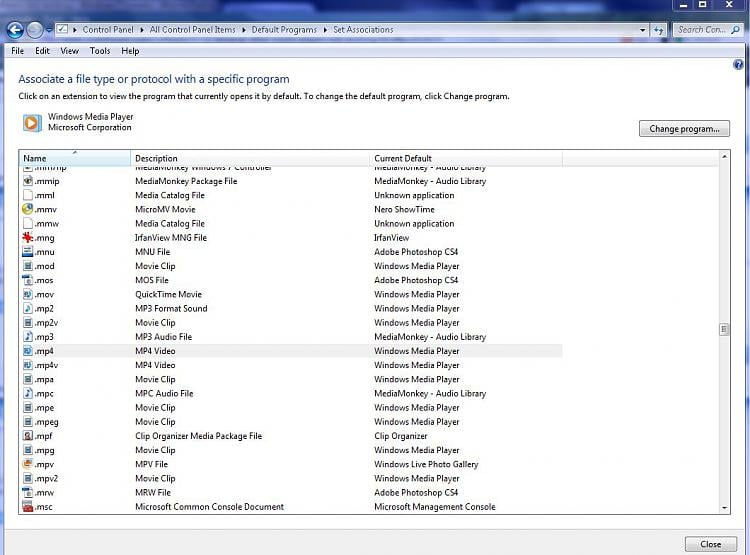Click the list scrollbar thumb
Image resolution: width=750 pixels, height=555 pixels.
(724, 329)
